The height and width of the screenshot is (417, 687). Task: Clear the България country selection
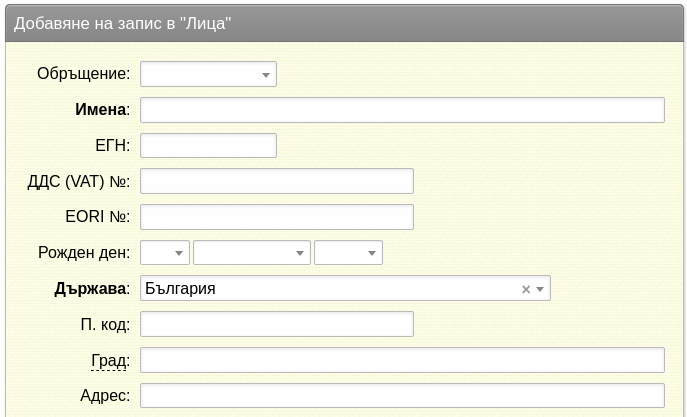526,289
